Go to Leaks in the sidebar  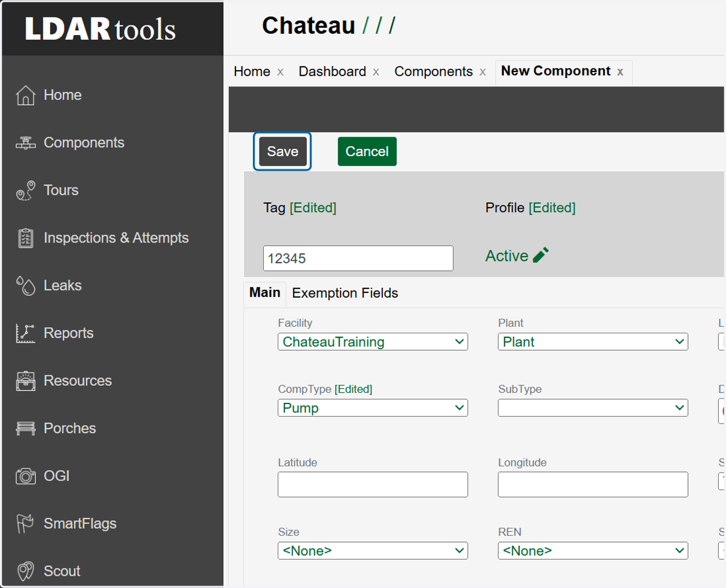pyautogui.click(x=62, y=286)
